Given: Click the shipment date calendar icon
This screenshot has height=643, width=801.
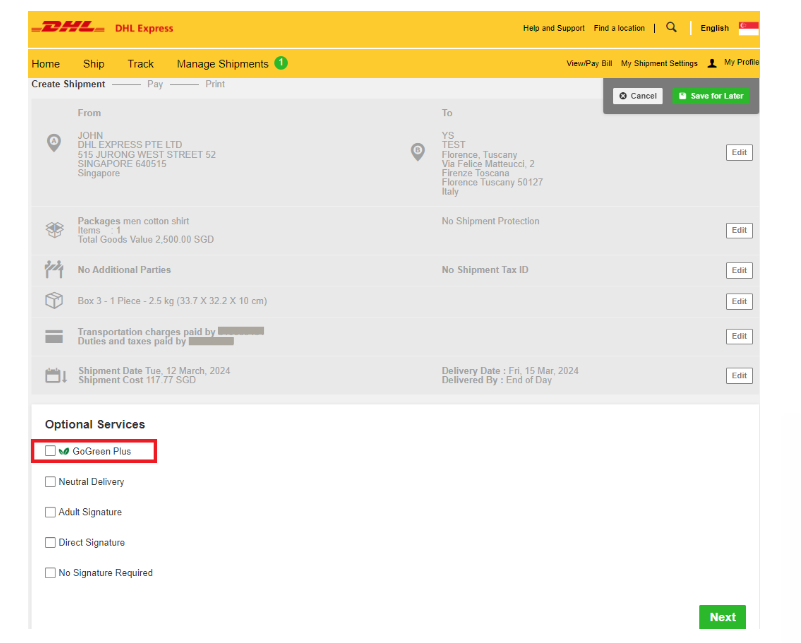Looking at the screenshot, I should click(x=56, y=375).
